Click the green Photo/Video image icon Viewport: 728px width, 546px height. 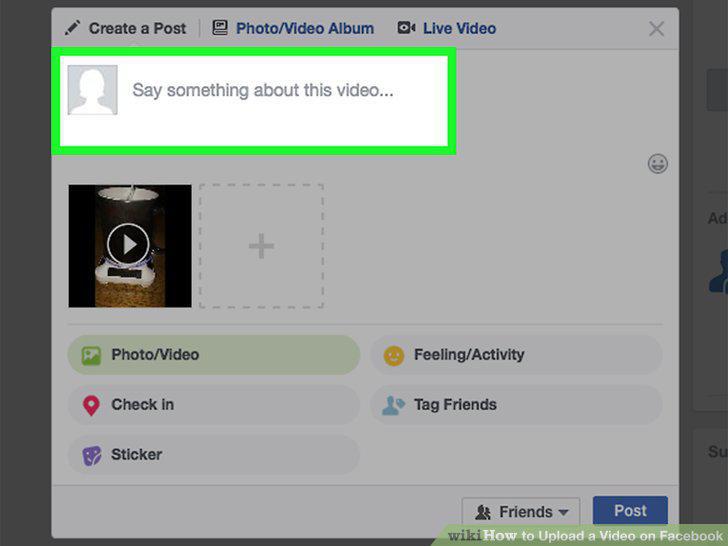pyautogui.click(x=91, y=356)
